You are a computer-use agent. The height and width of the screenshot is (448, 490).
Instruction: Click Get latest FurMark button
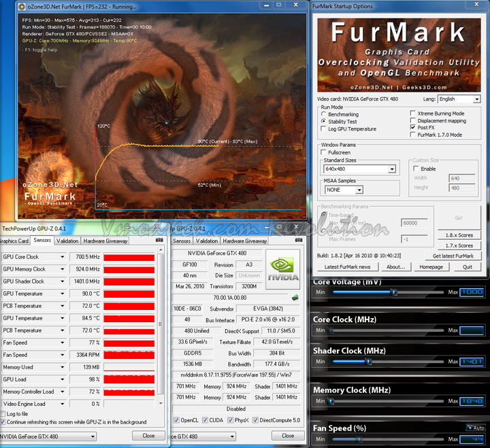pos(453,256)
